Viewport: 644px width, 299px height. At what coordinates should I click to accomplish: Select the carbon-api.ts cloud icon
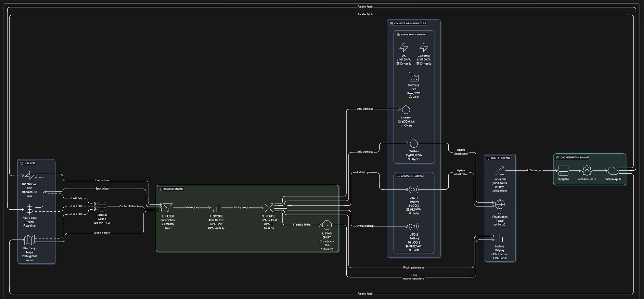[613, 171]
